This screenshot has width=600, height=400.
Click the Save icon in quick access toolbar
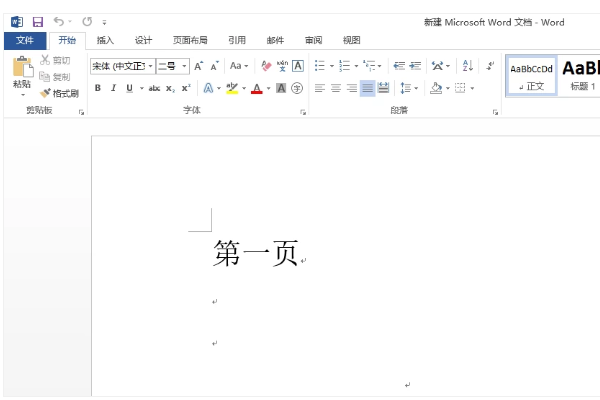coord(37,21)
